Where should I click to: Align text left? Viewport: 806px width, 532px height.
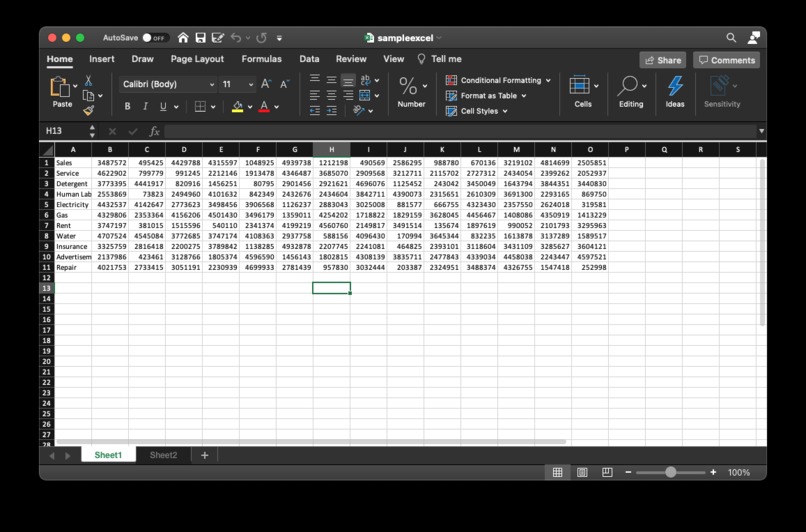coord(315,95)
